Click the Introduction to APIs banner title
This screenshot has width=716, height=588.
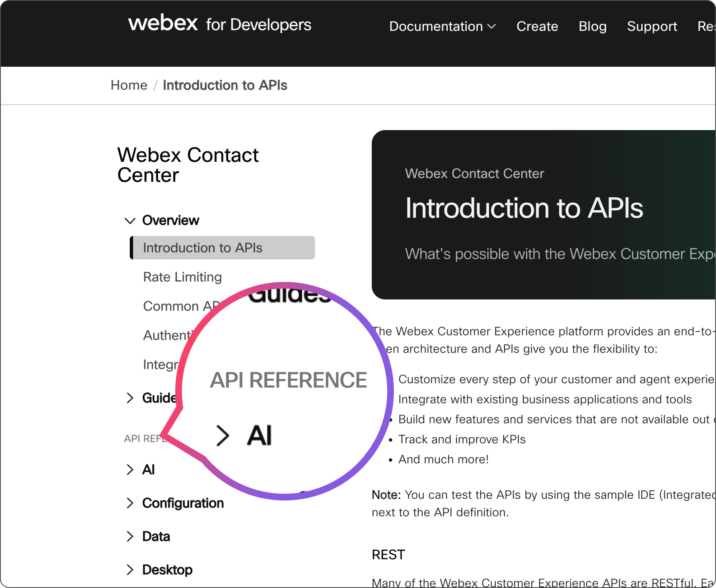524,208
